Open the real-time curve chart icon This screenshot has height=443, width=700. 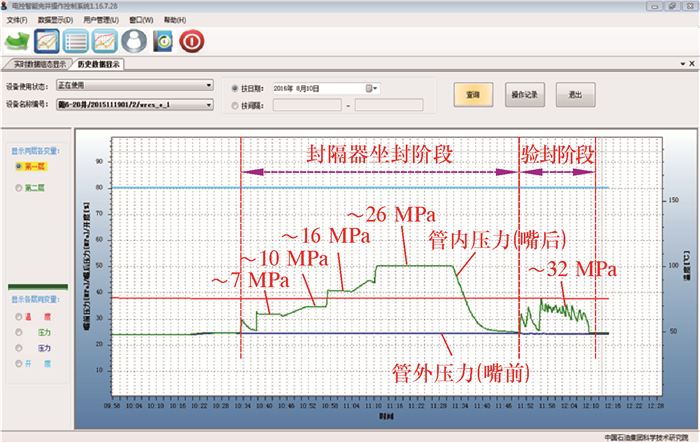[x=47, y=41]
